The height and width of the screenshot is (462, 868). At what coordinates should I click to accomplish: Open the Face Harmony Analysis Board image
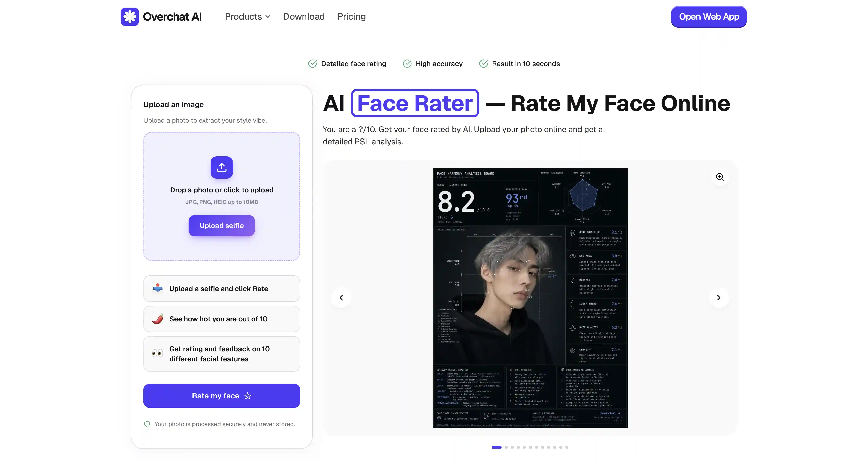530,297
